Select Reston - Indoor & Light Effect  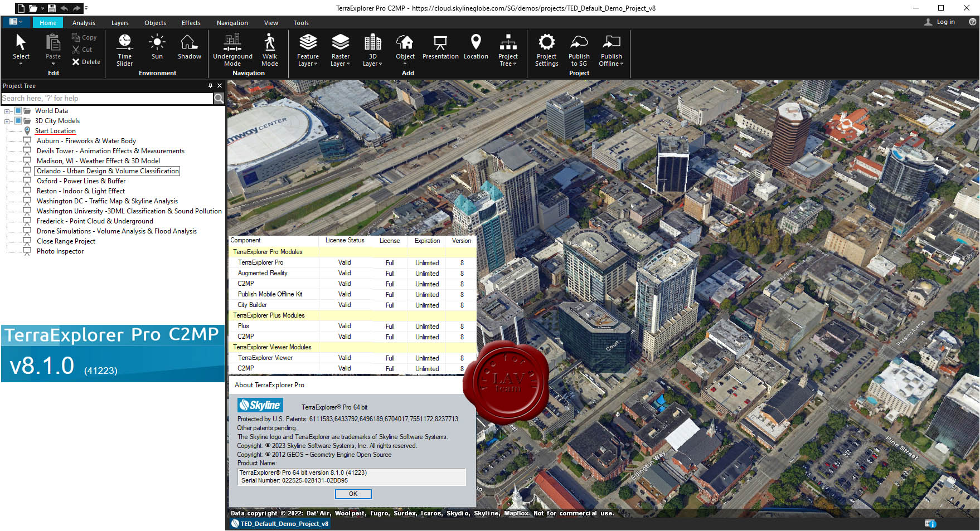click(81, 191)
